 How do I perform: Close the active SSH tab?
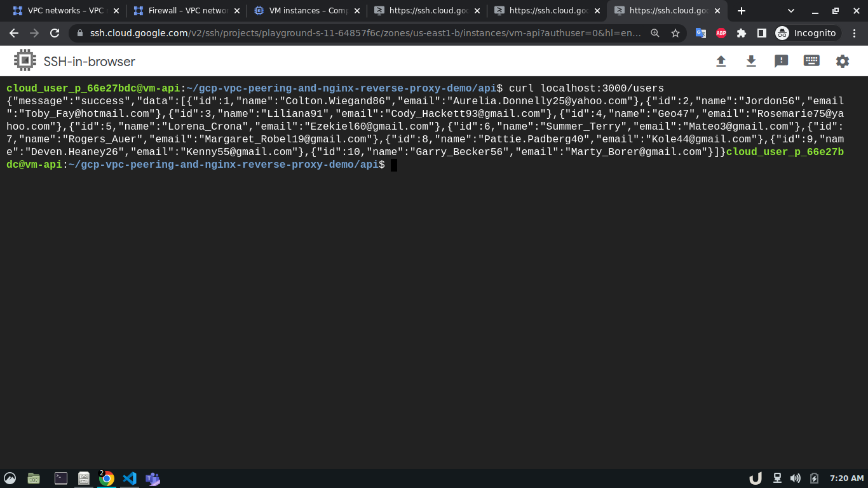(x=717, y=11)
